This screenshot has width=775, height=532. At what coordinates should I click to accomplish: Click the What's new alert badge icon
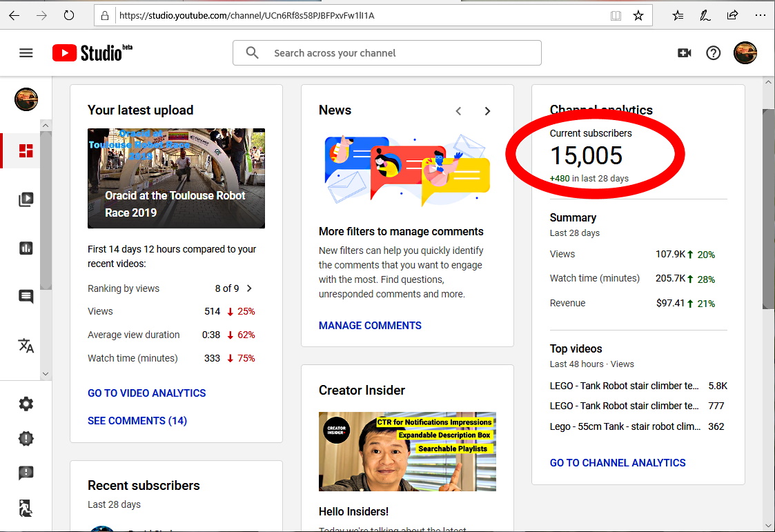[26, 439]
